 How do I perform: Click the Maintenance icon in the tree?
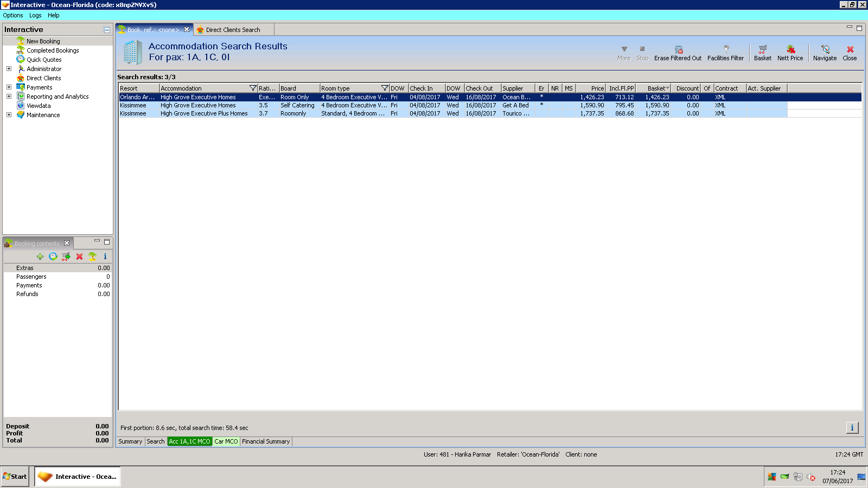(x=21, y=115)
